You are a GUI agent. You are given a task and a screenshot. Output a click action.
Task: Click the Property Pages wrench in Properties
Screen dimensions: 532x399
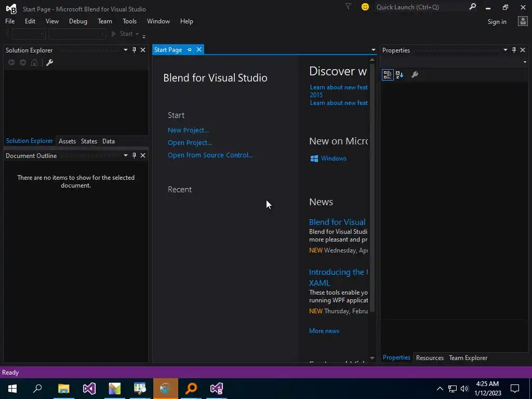[x=415, y=75]
